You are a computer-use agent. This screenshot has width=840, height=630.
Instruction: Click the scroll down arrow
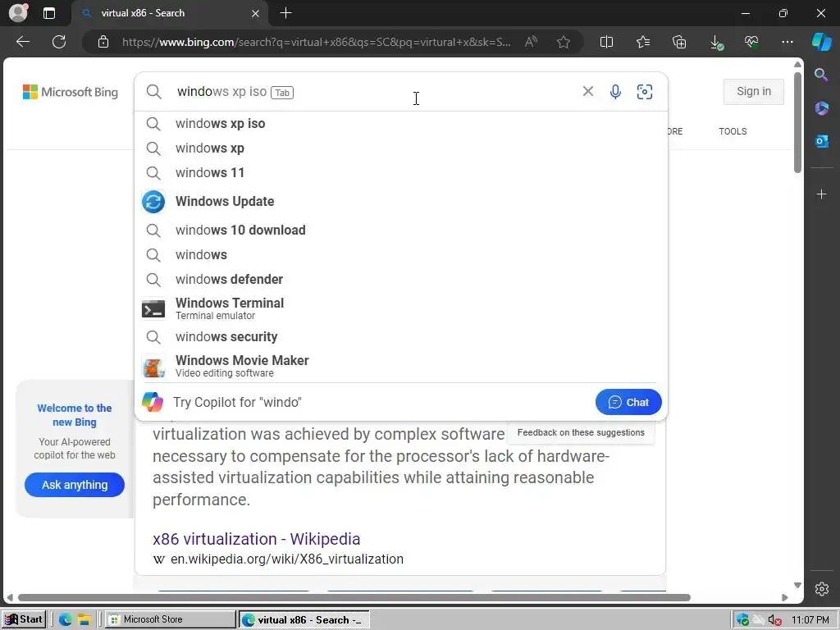coord(797,585)
